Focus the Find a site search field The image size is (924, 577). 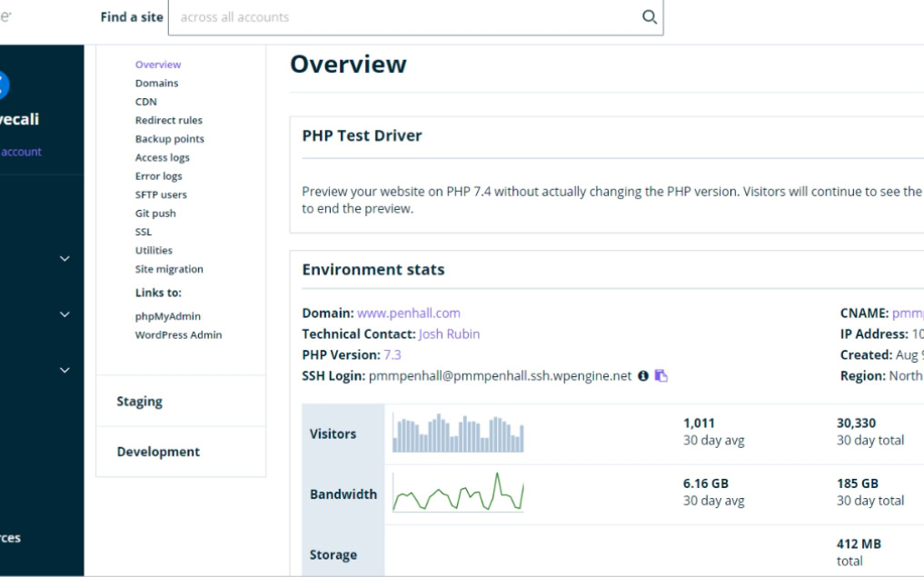tap(415, 17)
